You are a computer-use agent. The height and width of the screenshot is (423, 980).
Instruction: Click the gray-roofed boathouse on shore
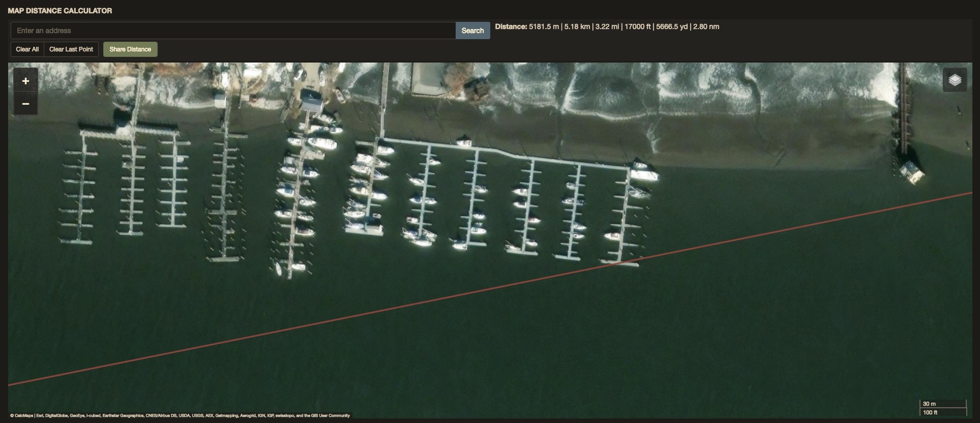coord(311,100)
